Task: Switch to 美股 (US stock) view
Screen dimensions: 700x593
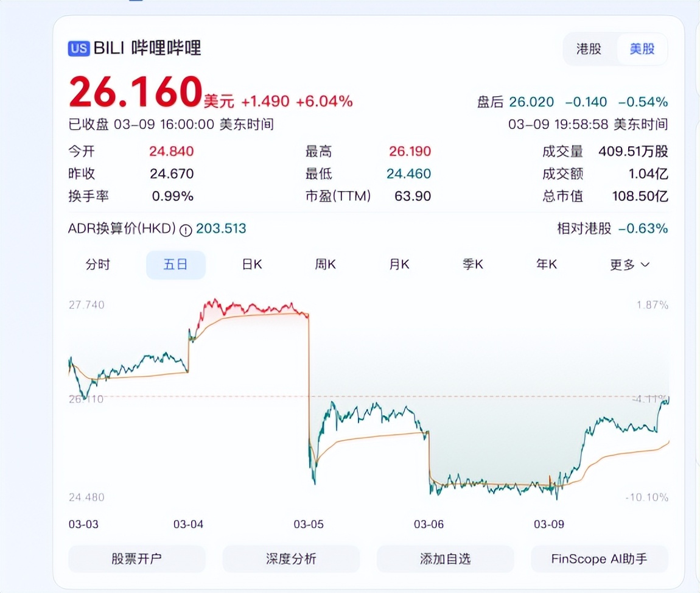Action: pyautogui.click(x=642, y=49)
